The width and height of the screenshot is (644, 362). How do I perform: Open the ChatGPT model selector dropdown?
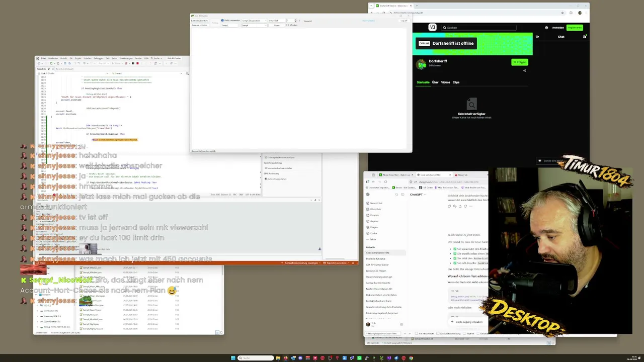418,195
